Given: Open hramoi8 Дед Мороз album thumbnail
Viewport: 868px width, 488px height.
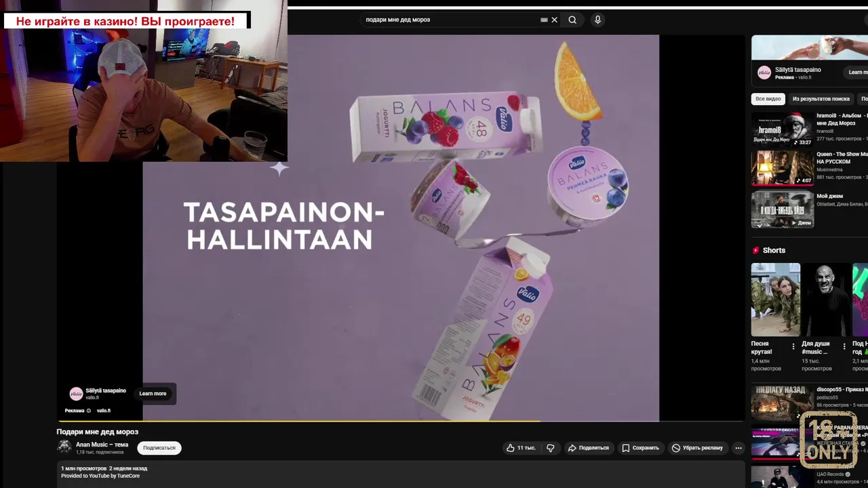Looking at the screenshot, I should coord(783,129).
